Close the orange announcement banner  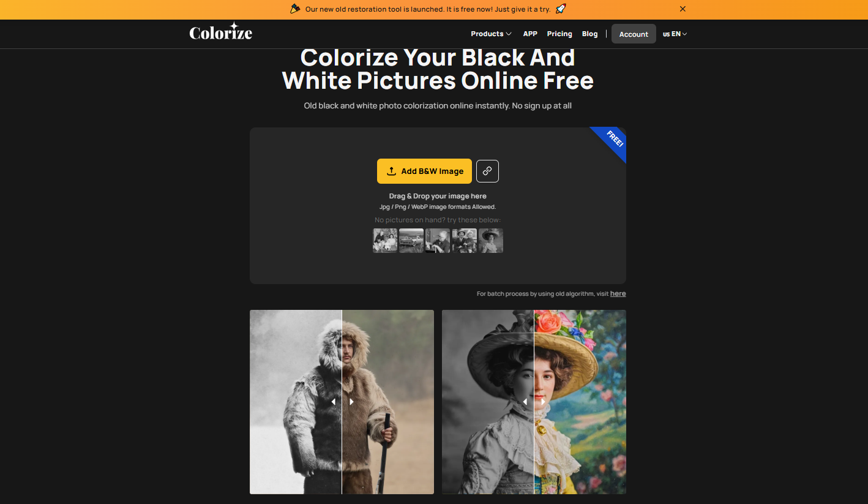tap(683, 9)
